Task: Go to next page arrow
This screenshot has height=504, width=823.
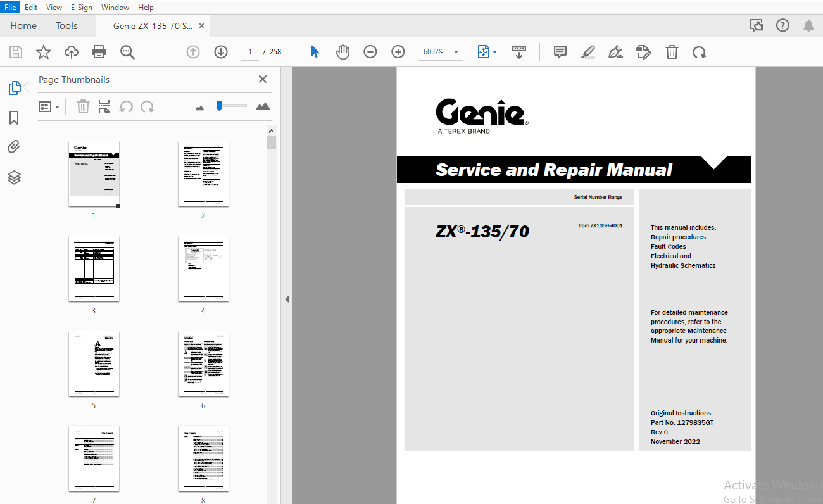Action: click(x=221, y=52)
